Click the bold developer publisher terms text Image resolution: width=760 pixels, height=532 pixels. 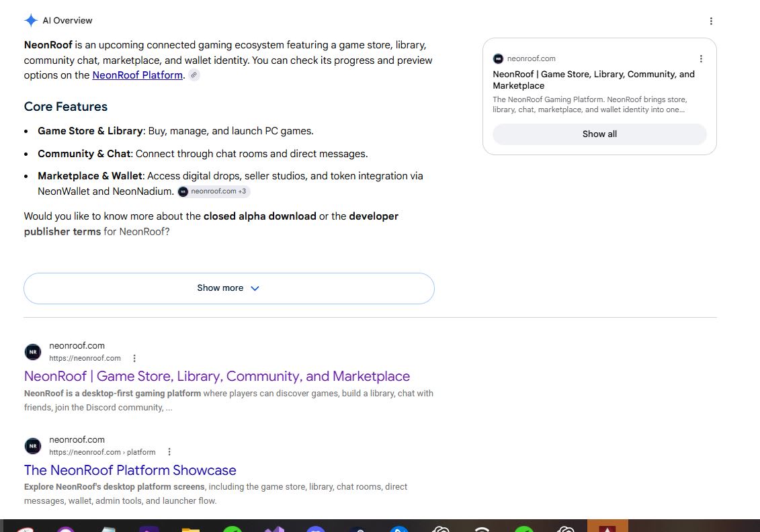click(x=211, y=224)
